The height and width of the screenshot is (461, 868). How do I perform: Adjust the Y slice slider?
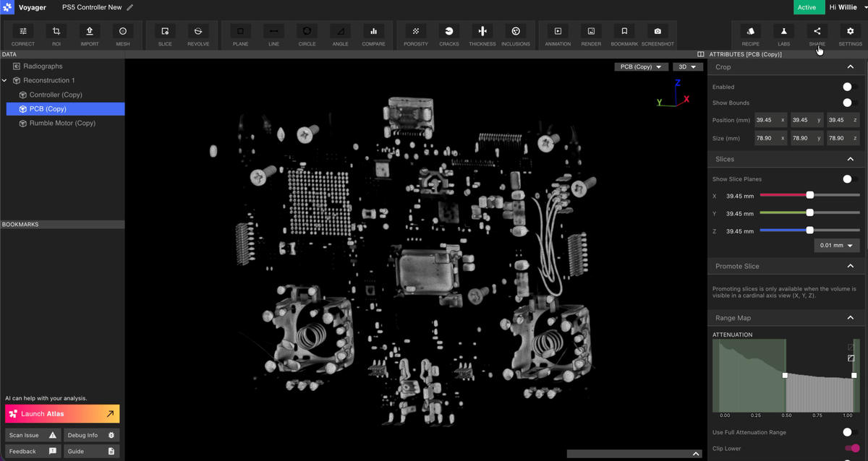pyautogui.click(x=809, y=212)
